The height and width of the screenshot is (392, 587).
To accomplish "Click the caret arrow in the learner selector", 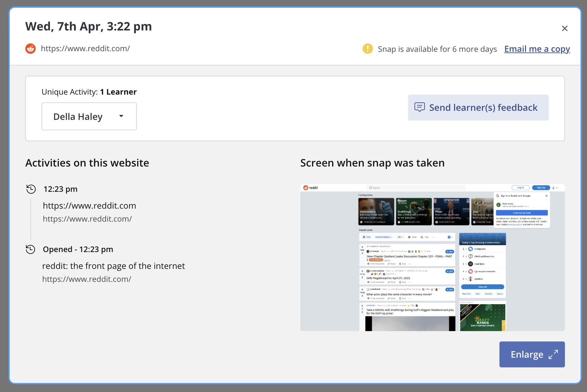I will (x=121, y=116).
